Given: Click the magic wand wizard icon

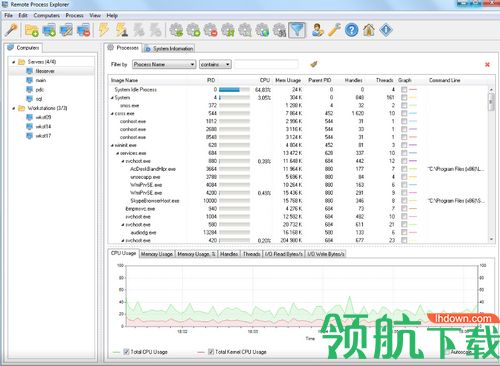Looking at the screenshot, I should (11, 30).
